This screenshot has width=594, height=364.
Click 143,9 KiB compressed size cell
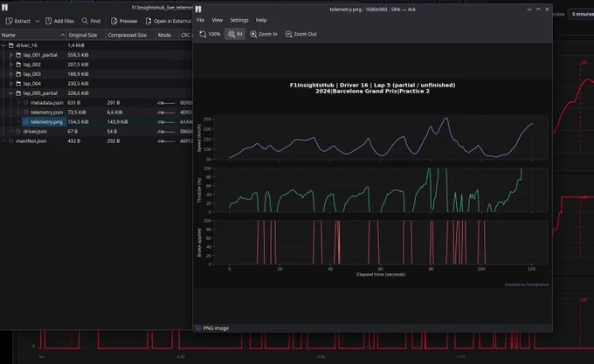[x=117, y=122]
